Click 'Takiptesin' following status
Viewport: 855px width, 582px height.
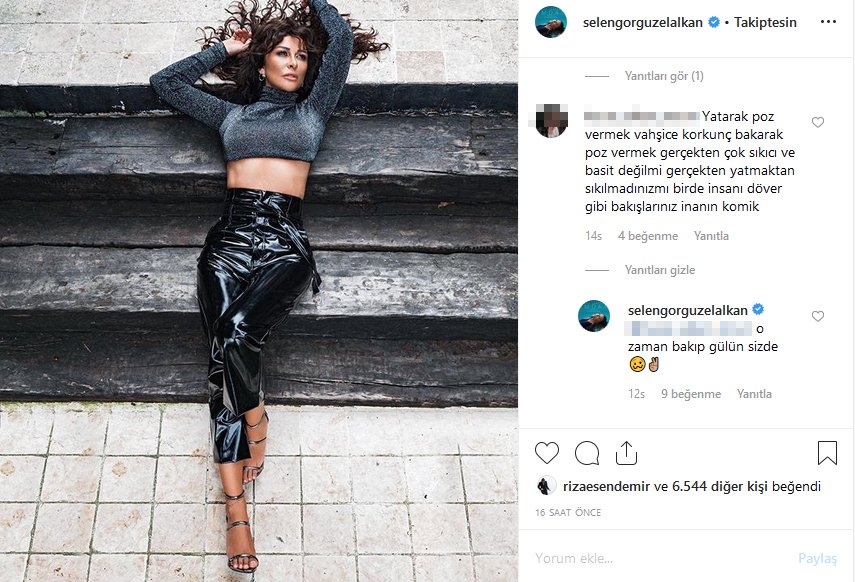pos(765,22)
